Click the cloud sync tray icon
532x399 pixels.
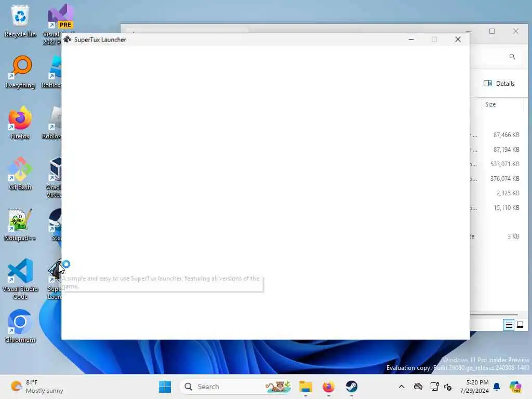[x=418, y=387]
